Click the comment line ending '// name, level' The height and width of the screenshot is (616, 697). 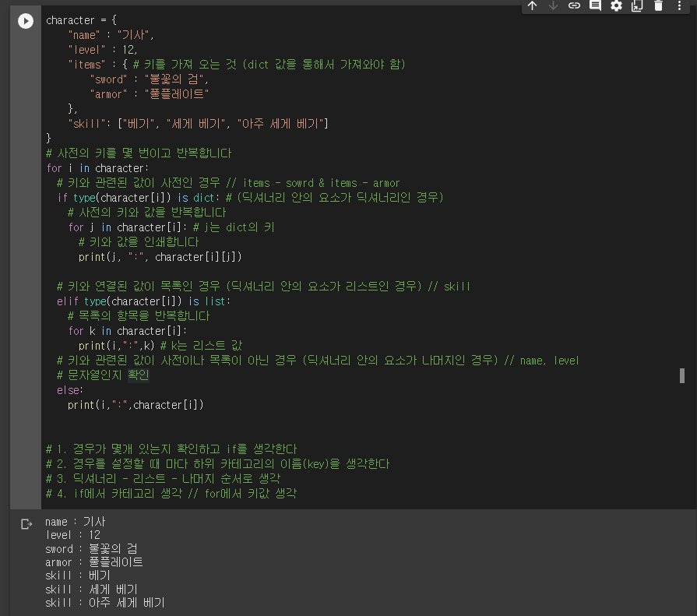point(318,361)
